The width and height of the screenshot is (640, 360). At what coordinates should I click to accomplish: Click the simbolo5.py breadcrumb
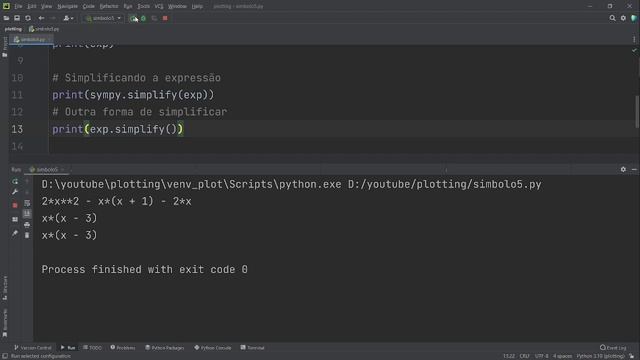(44, 29)
